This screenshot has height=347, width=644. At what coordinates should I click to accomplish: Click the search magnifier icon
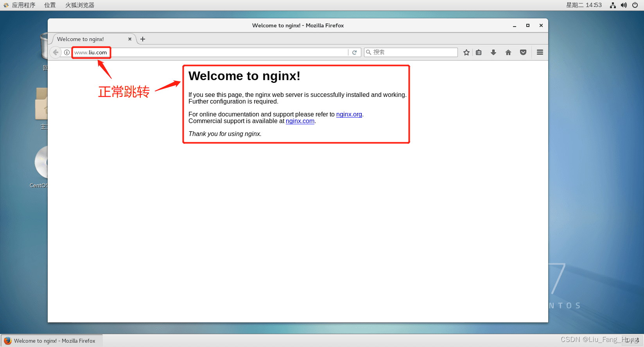pyautogui.click(x=368, y=52)
